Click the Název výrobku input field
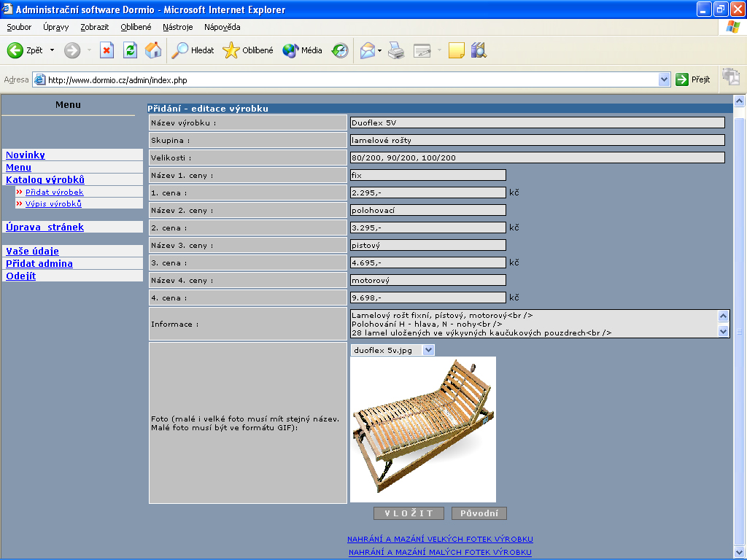Image resolution: width=747 pixels, height=560 pixels. tap(537, 122)
